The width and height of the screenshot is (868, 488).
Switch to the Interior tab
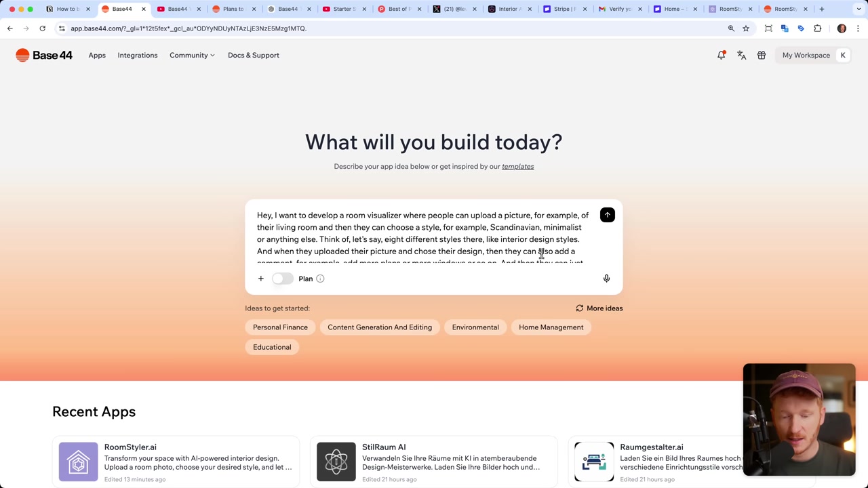(510, 9)
